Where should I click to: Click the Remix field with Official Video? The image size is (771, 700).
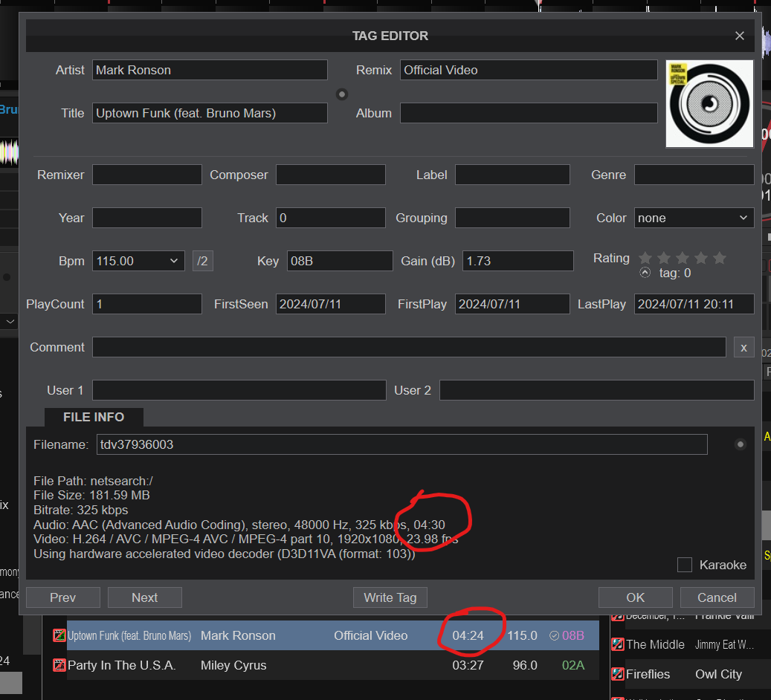coord(529,70)
